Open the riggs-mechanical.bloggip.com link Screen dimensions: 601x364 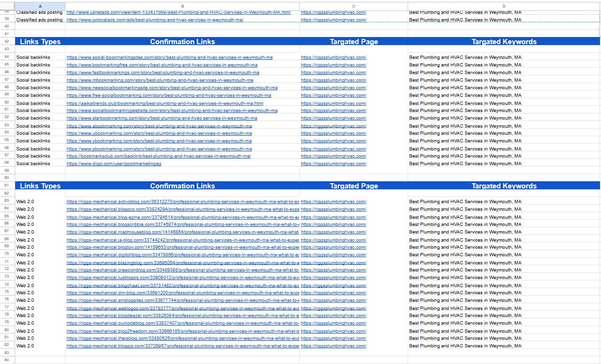183,346
